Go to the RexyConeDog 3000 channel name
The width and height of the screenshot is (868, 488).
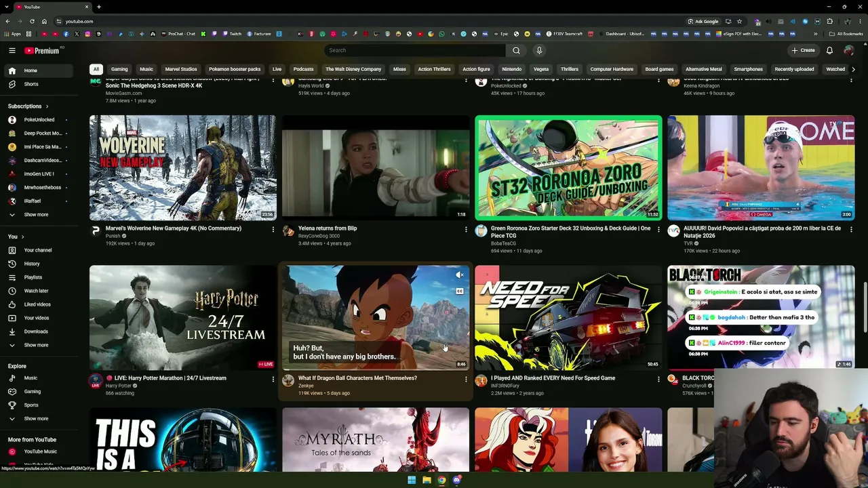point(319,236)
